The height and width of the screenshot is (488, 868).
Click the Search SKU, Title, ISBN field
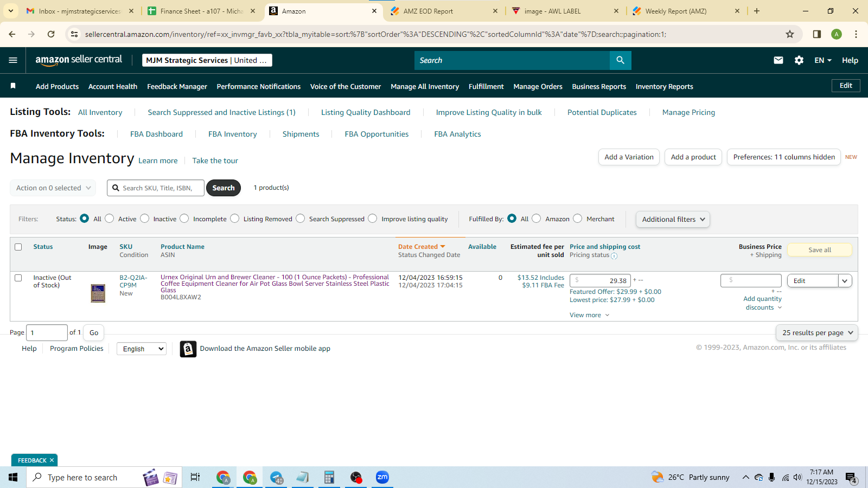pos(156,188)
